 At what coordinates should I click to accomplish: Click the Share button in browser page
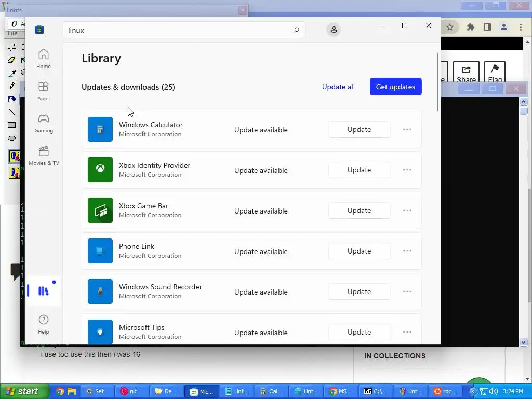(x=466, y=73)
